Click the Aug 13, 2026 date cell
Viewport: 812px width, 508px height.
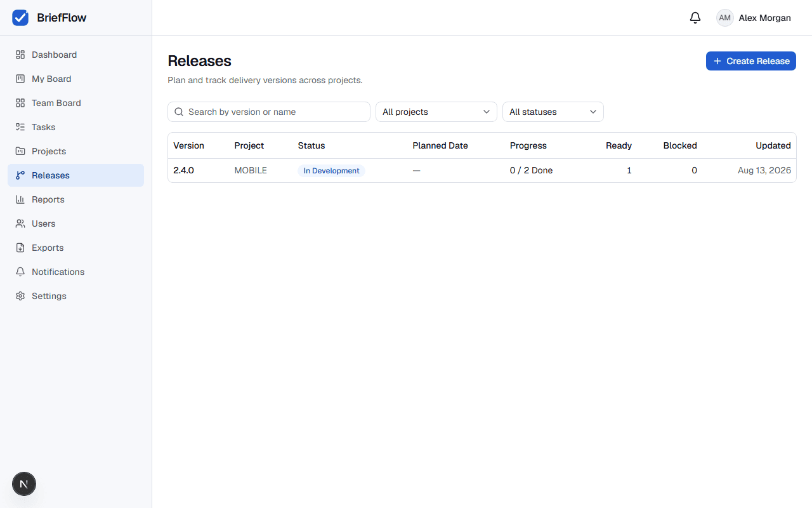764,170
